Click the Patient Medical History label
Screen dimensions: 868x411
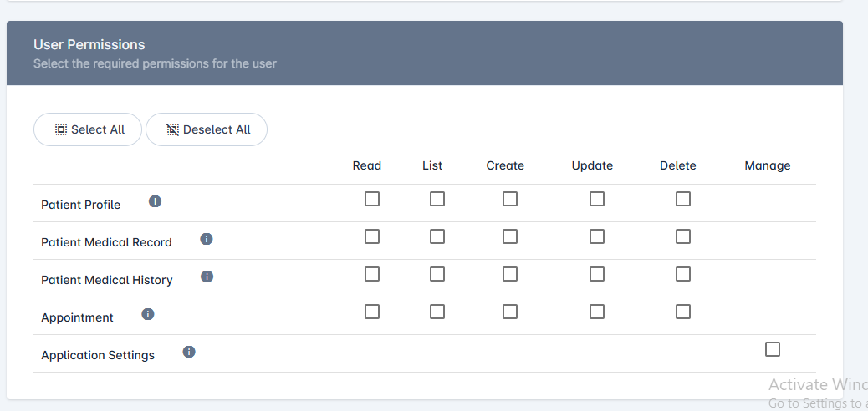click(107, 280)
